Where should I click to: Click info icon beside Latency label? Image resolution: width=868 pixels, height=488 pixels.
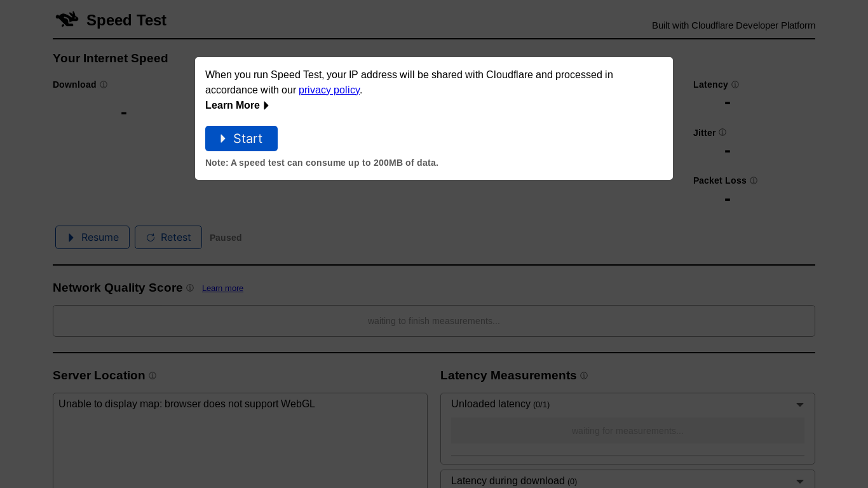point(735,85)
